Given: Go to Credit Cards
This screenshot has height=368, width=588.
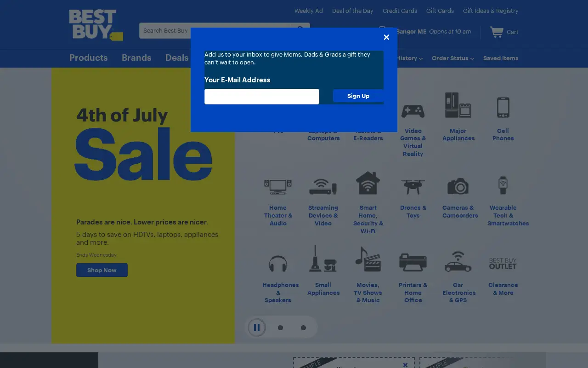Looking at the screenshot, I should pos(400,11).
